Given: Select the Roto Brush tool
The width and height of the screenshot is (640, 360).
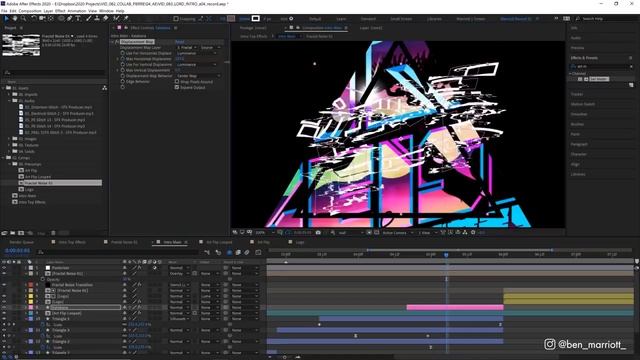Looking at the screenshot, I should coord(116,18).
